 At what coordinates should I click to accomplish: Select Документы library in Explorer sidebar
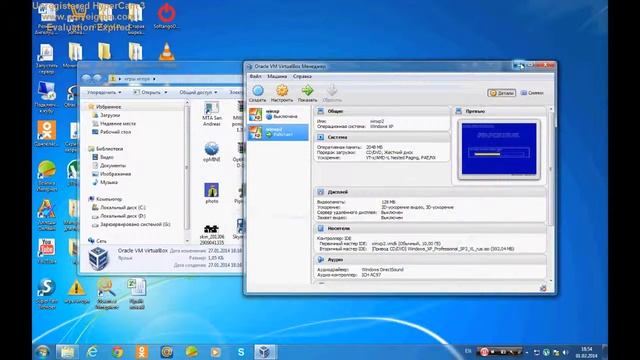click(113, 166)
